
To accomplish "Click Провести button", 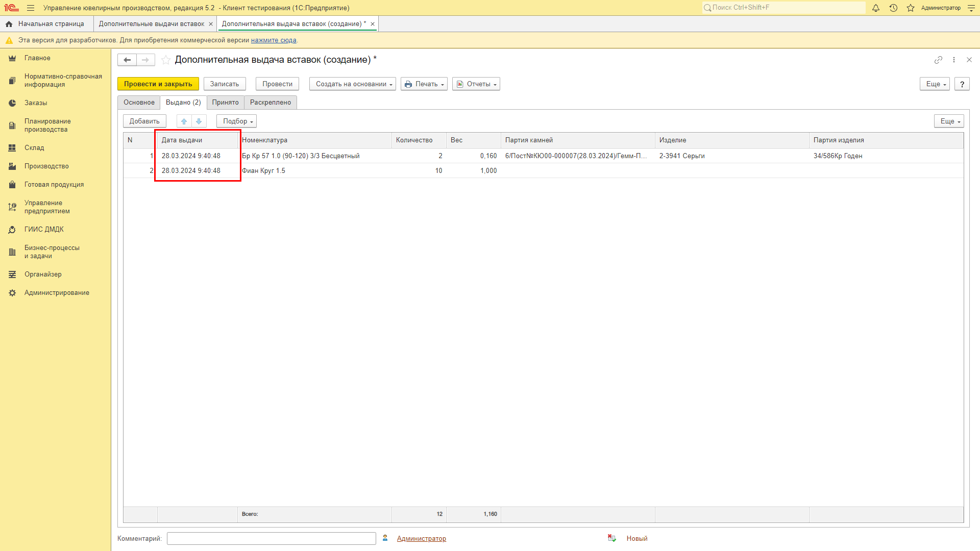I will (277, 84).
